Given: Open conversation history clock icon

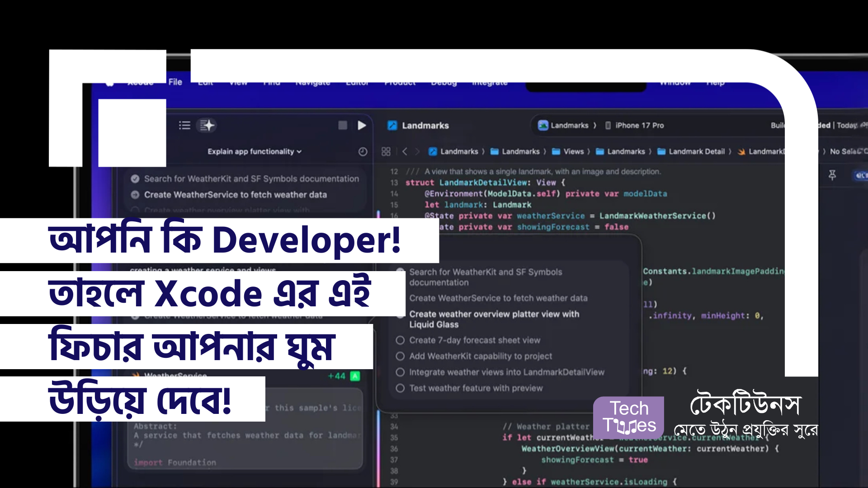Looking at the screenshot, I should click(x=363, y=152).
